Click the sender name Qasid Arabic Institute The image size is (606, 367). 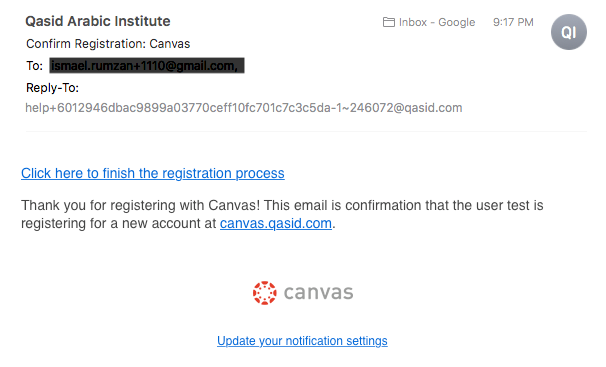(x=98, y=21)
